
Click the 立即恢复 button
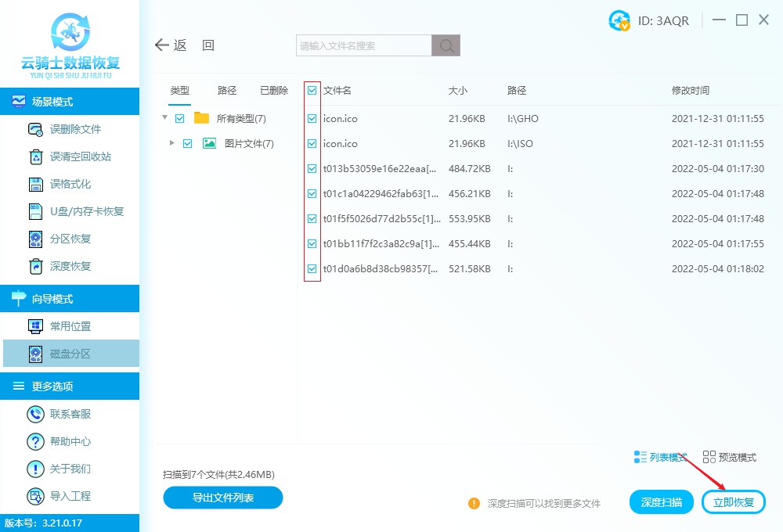(734, 502)
